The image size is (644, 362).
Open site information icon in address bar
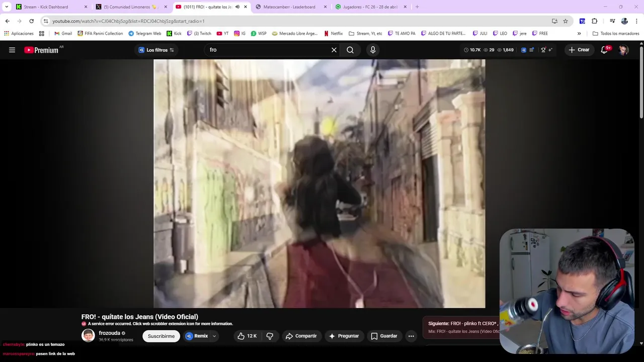coord(46,21)
